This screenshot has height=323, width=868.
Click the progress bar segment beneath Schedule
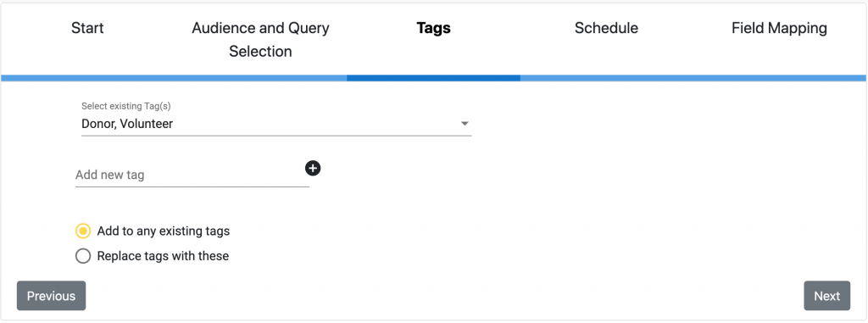click(x=606, y=78)
